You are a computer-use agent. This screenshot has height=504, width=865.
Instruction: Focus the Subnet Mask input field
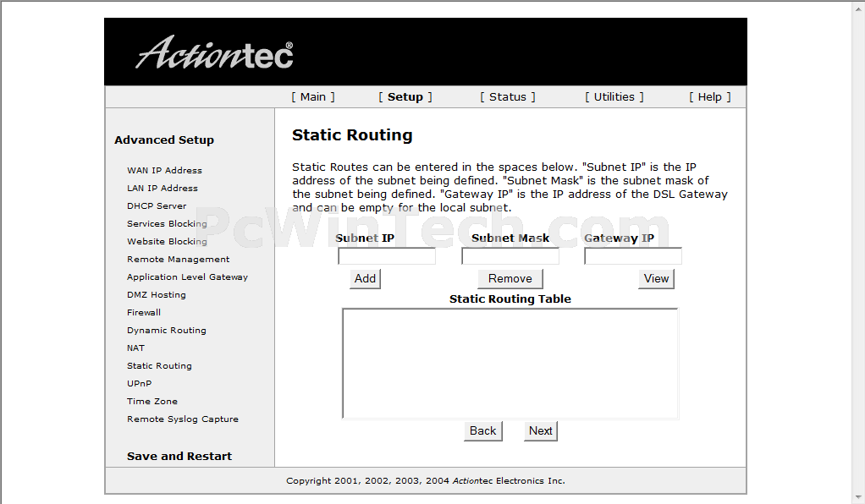tap(510, 256)
